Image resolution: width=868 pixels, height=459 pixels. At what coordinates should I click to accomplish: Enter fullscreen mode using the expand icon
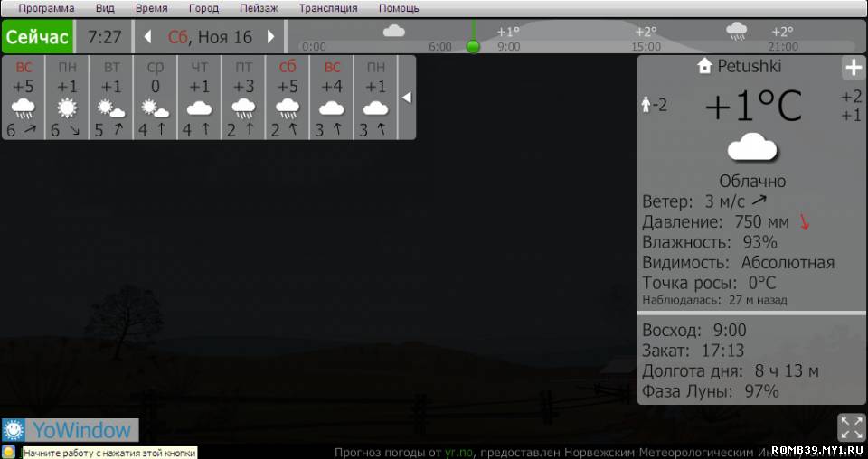[x=851, y=426]
